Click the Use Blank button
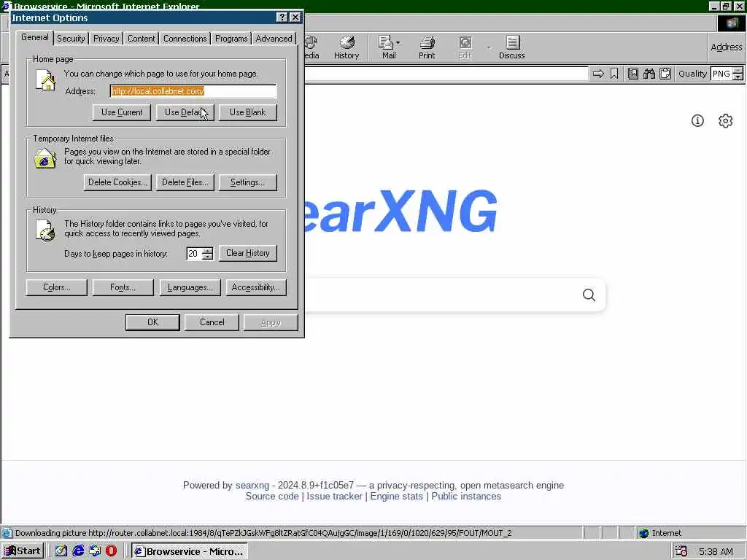The image size is (747, 560). (x=247, y=112)
